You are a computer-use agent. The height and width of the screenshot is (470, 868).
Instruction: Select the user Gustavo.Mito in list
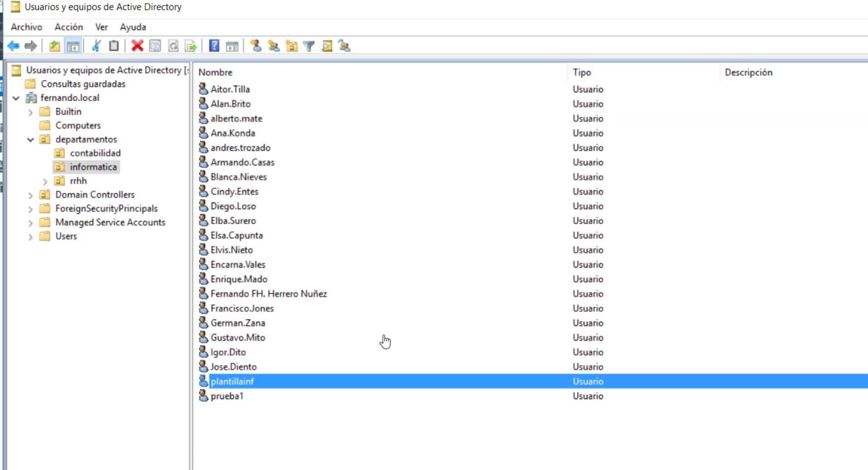click(x=238, y=338)
